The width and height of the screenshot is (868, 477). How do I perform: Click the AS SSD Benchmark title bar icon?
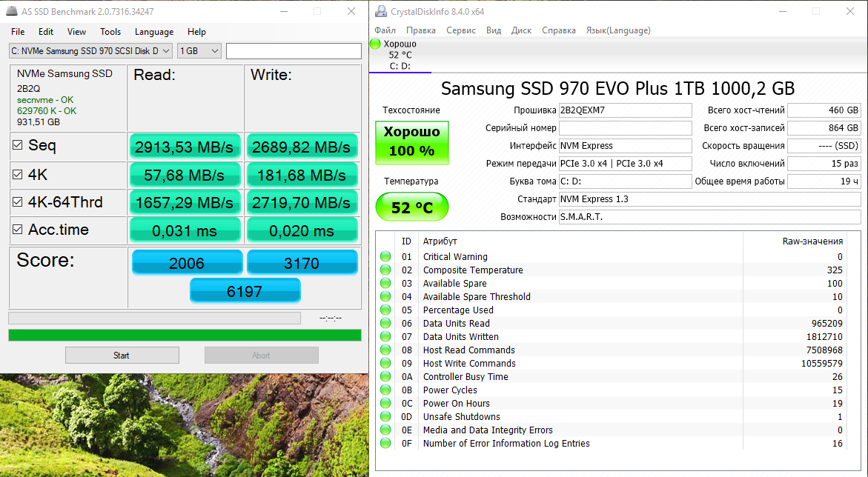coord(11,11)
